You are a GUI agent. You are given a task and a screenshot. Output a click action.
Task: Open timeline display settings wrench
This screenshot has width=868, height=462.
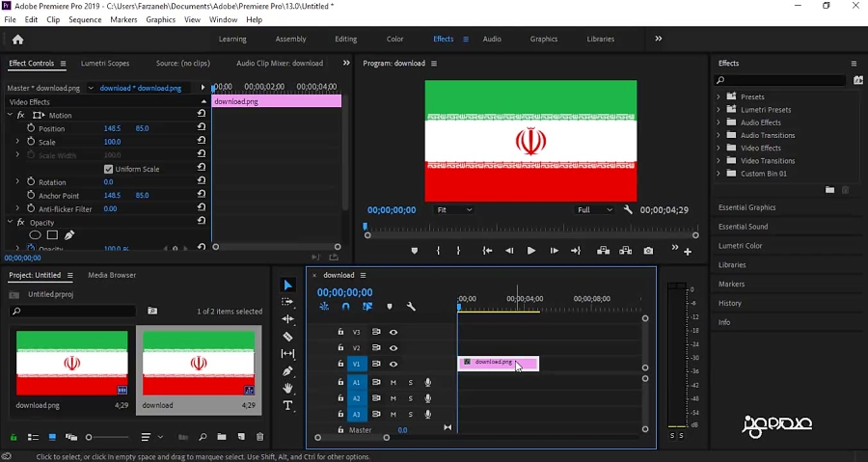[411, 307]
